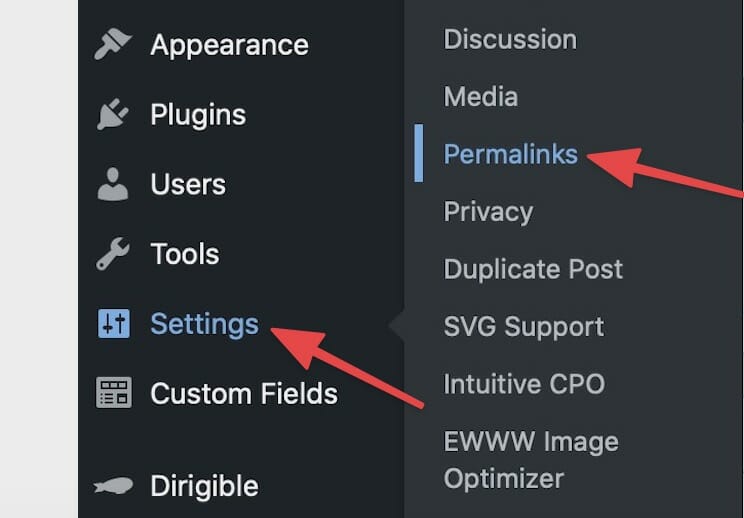Click the Plugins plug icon

tap(113, 114)
